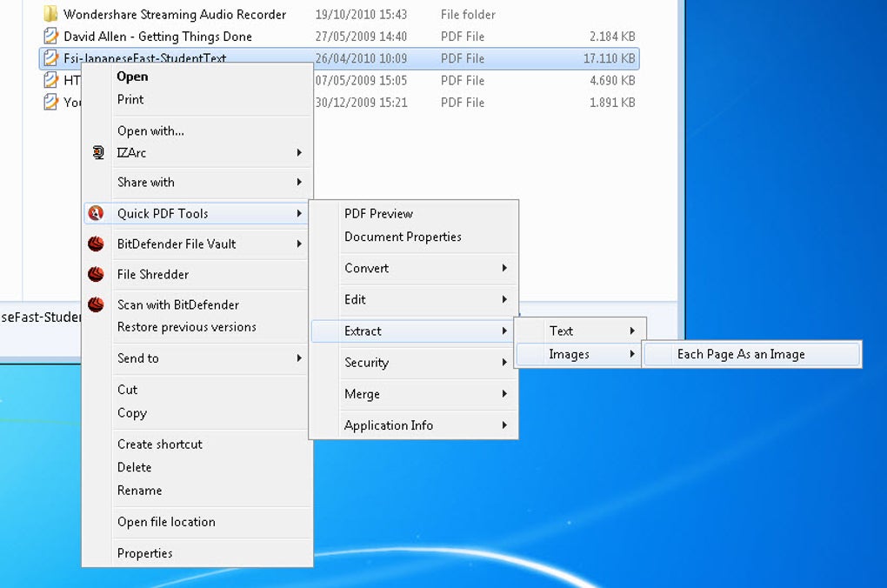Click the PDF icon of the HT file

[x=50, y=80]
